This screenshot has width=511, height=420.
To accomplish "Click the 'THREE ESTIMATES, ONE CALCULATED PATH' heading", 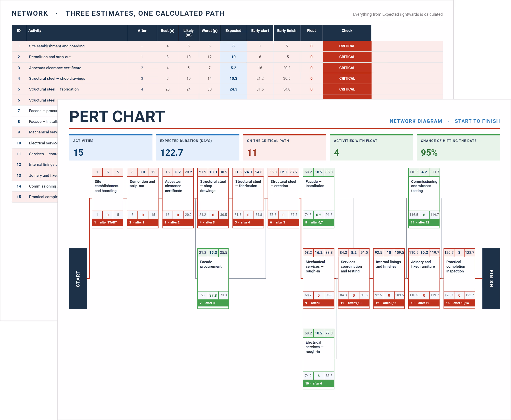I will [x=145, y=13].
